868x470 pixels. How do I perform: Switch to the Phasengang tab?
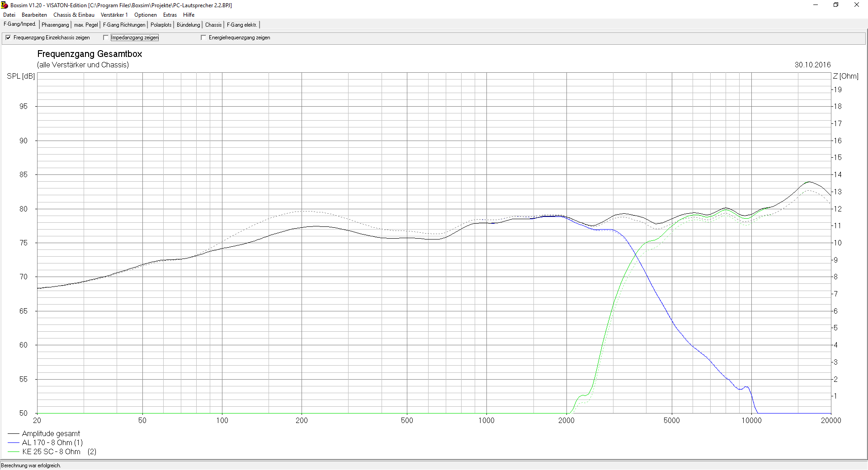click(55, 25)
